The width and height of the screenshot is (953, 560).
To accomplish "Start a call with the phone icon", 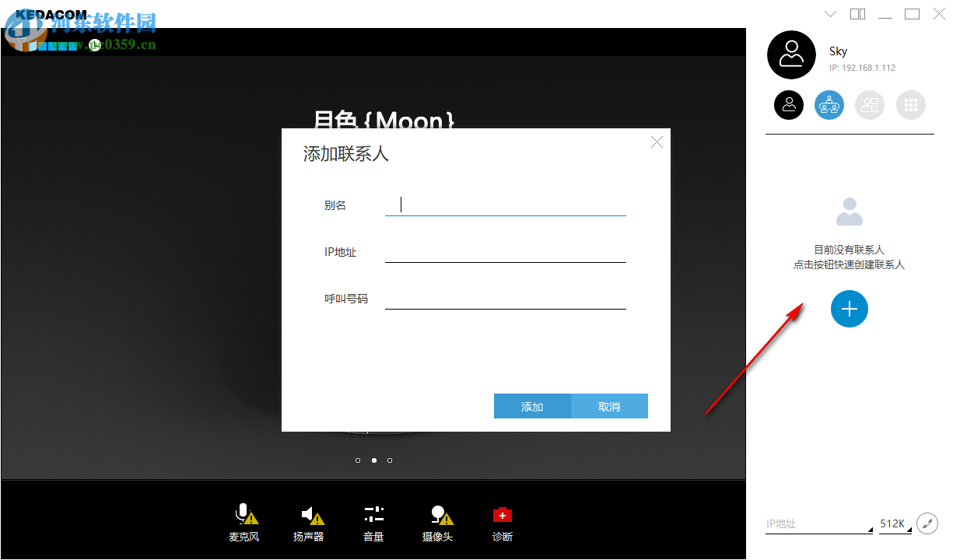I will [x=927, y=523].
